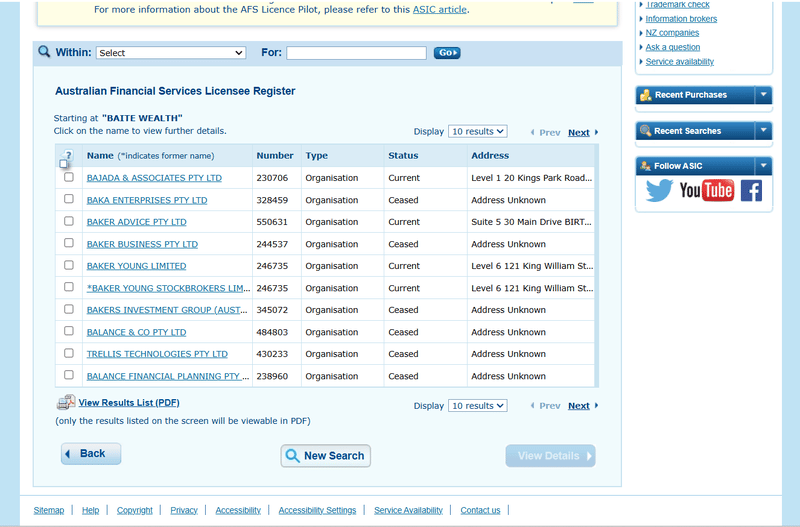Image resolution: width=800 pixels, height=527 pixels.
Task: Open the Privacy footer link
Action: pyautogui.click(x=184, y=510)
